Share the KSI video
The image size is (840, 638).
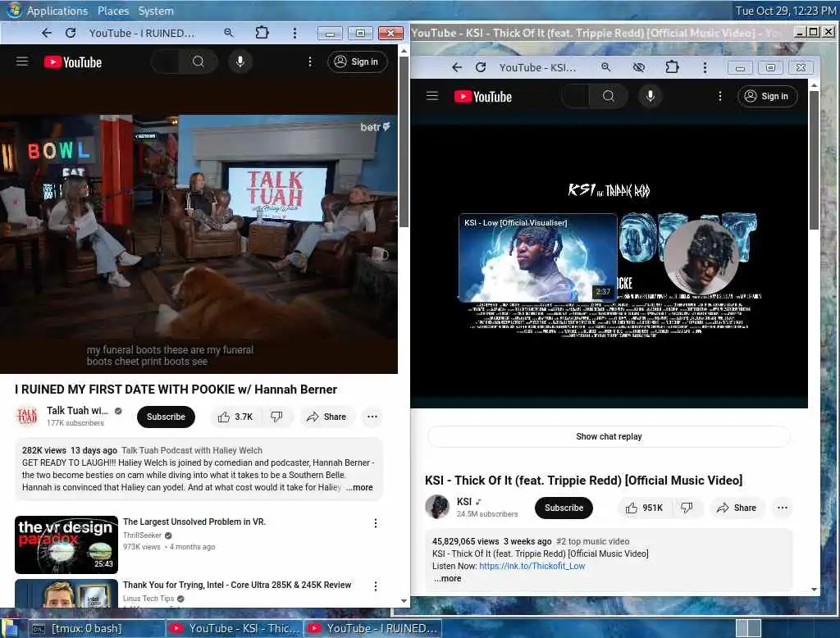tap(737, 508)
